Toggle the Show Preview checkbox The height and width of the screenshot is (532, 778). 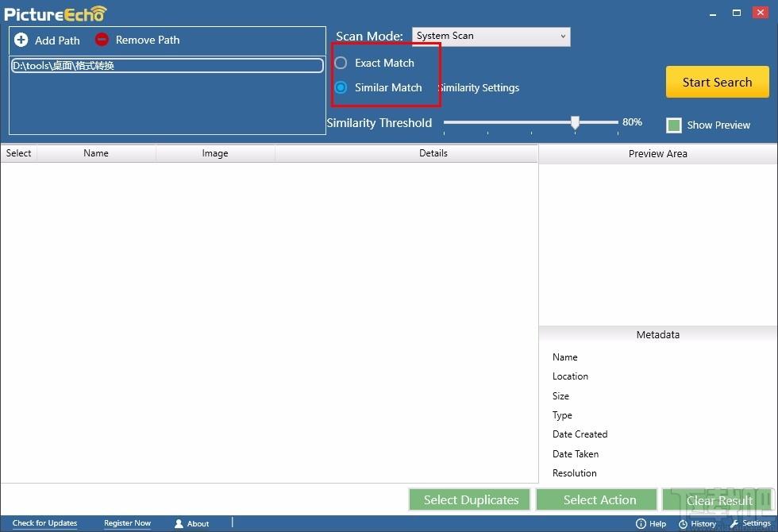[674, 125]
